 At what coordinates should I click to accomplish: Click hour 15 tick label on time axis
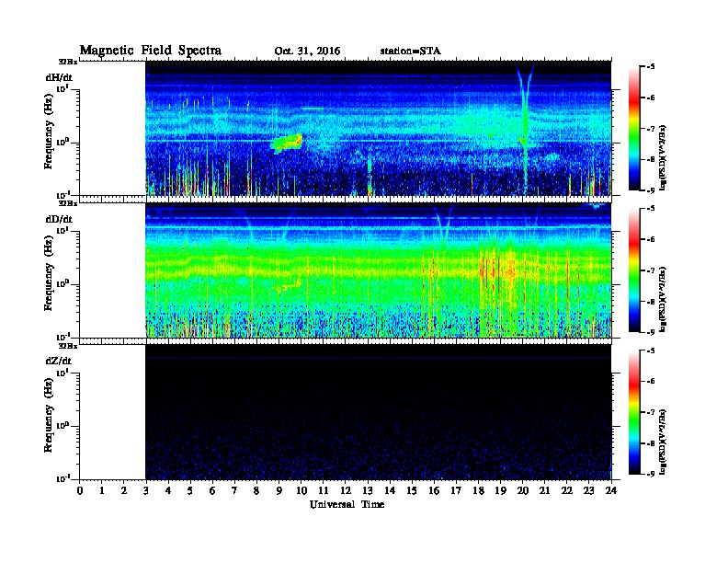click(x=412, y=491)
